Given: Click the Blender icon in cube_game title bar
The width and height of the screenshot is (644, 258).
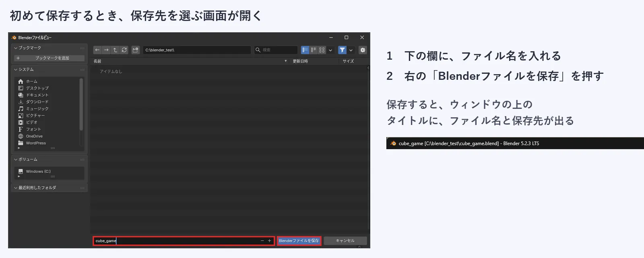Looking at the screenshot, I should click(393, 143).
